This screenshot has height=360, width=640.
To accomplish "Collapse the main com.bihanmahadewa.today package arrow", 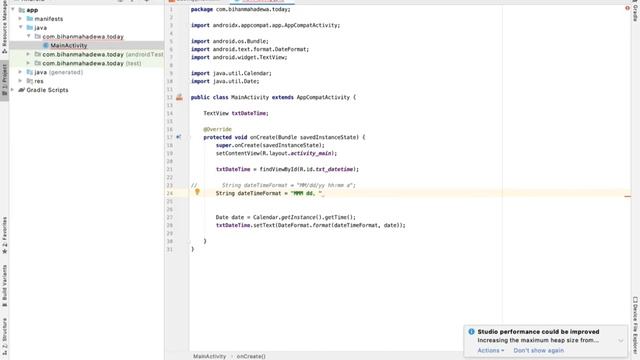I will coord(29,36).
